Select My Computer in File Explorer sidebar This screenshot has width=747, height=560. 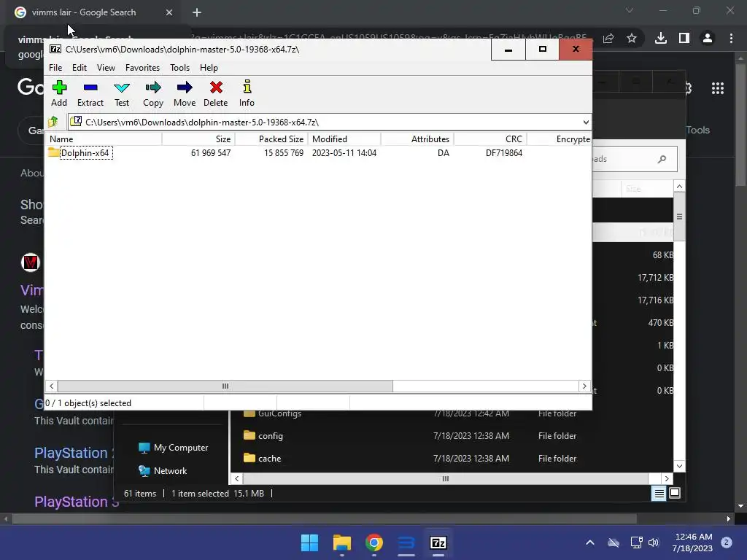pos(174,448)
